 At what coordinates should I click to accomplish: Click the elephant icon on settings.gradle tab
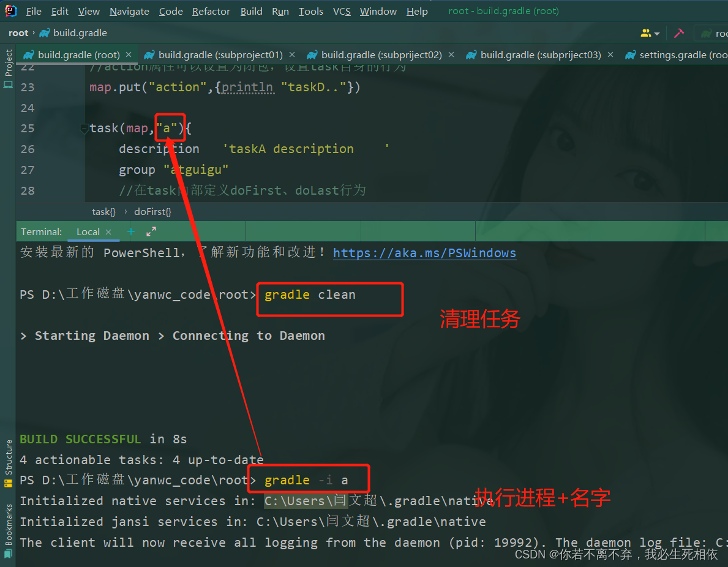631,54
